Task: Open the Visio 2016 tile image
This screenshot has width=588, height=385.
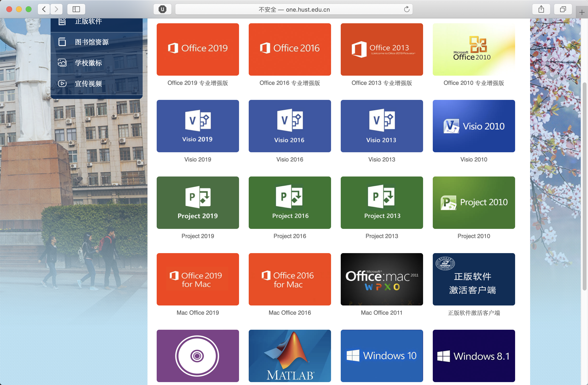Action: point(290,126)
